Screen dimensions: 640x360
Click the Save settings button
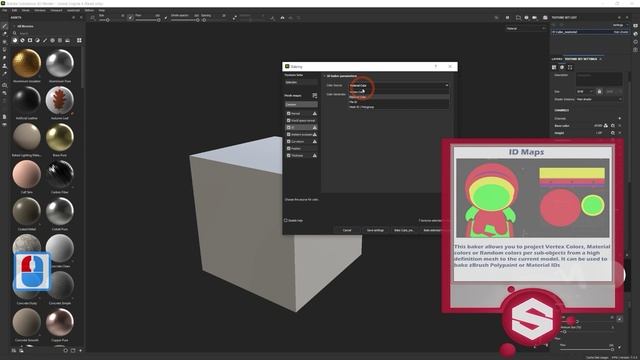point(375,230)
